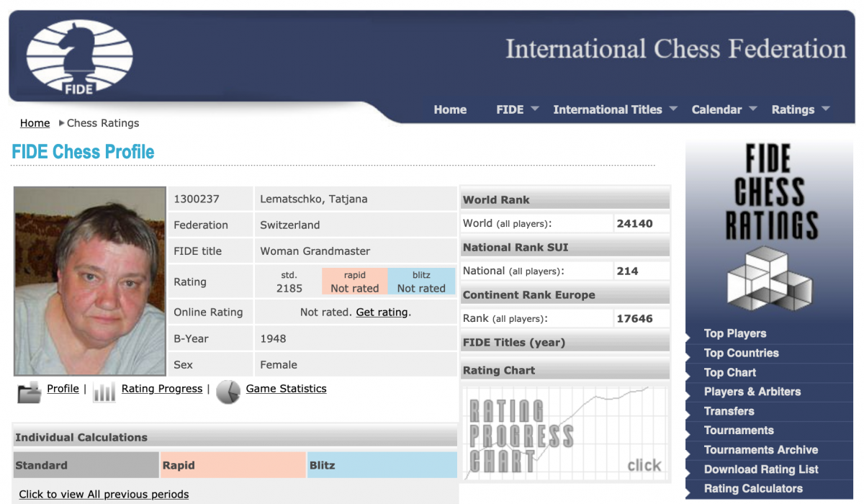864x504 pixels.
Task: Click the rapid rating cell
Action: point(355,282)
